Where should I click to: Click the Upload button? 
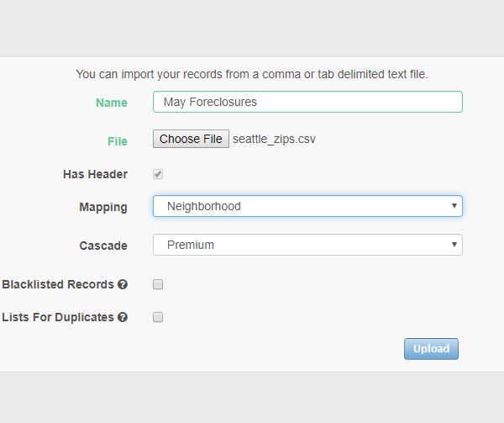[x=431, y=349]
